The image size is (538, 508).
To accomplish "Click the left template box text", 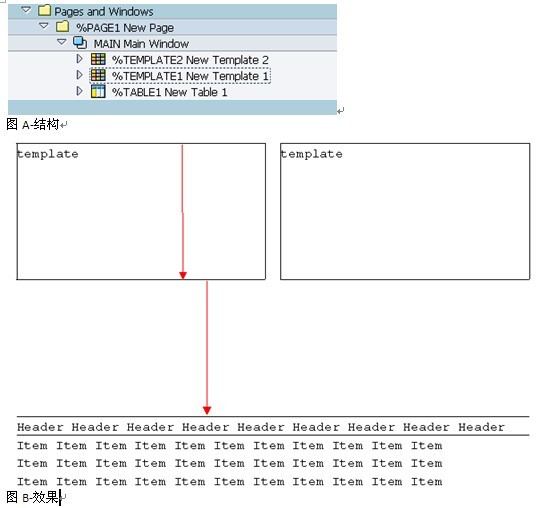I will coord(48,154).
